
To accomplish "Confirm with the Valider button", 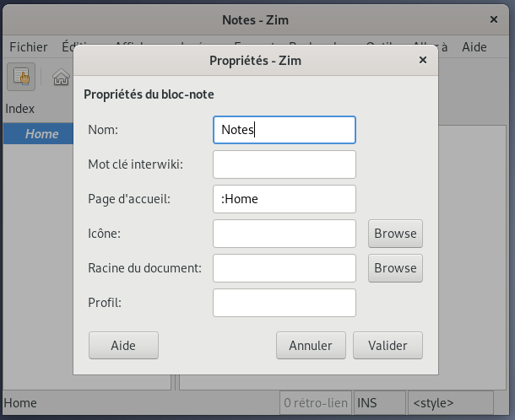I will (388, 345).
